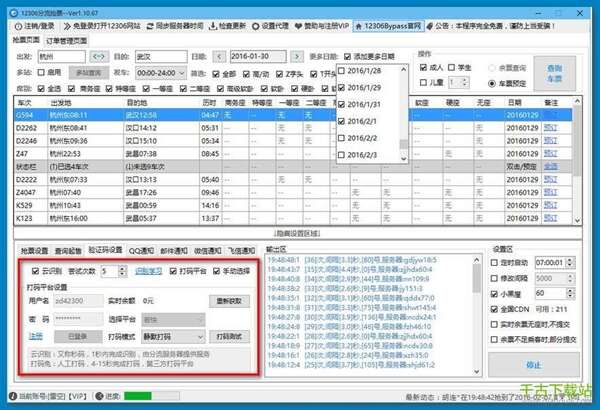Switch to 抢票页面 tab
Viewport: 600px width, 410px height.
(26, 40)
